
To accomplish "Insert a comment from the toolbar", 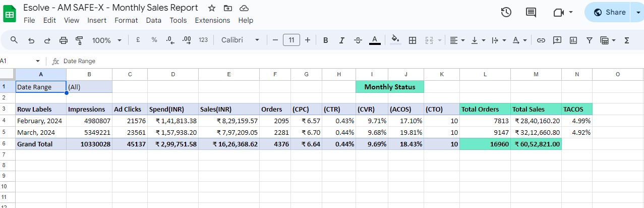I will pyautogui.click(x=557, y=40).
